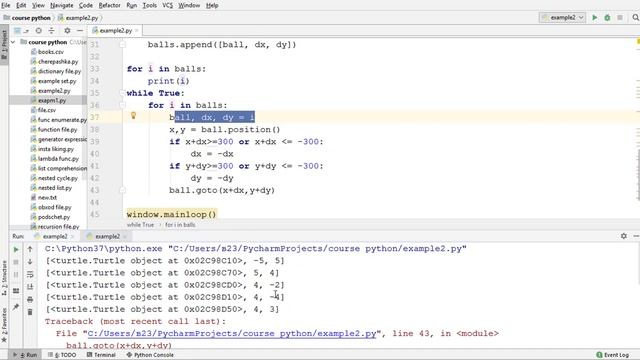Click 'for i in balls' editor breadcrumb
Screen dimensions: 640x360
pyautogui.click(x=180, y=225)
